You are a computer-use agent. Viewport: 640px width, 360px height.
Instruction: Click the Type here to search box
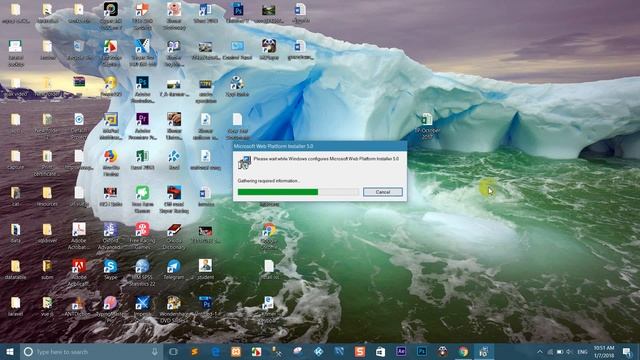tap(92, 351)
